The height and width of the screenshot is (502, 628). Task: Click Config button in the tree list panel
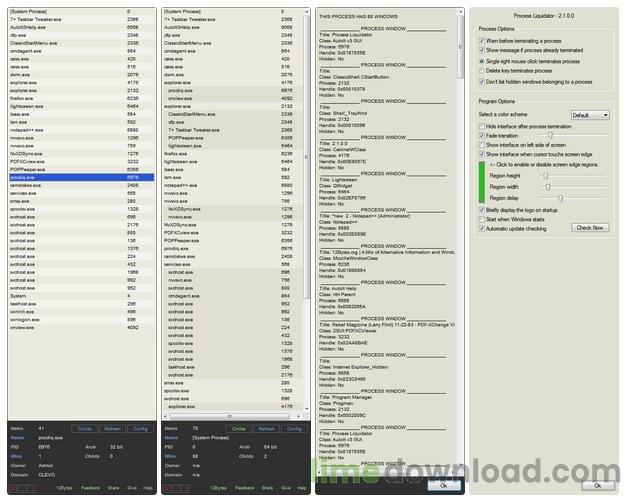(x=294, y=429)
